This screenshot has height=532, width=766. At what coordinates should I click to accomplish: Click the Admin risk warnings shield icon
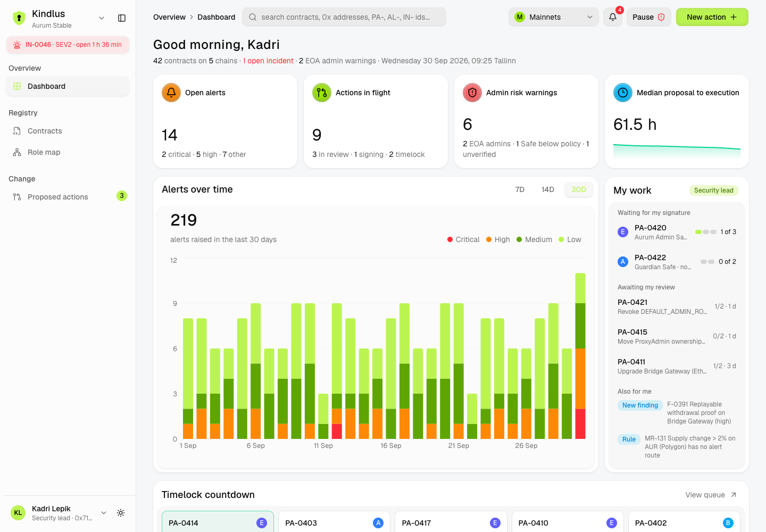[x=472, y=93]
